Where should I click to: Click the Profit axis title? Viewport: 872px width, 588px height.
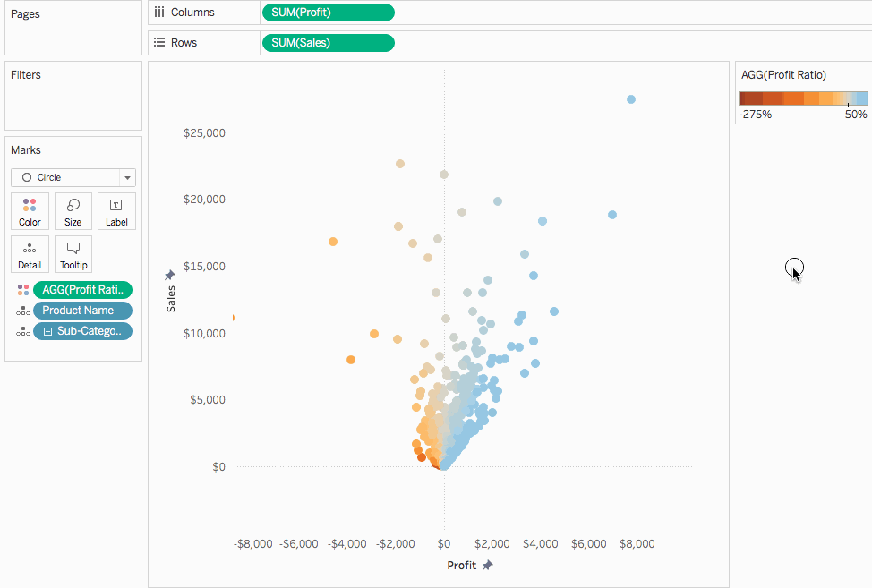coord(462,566)
